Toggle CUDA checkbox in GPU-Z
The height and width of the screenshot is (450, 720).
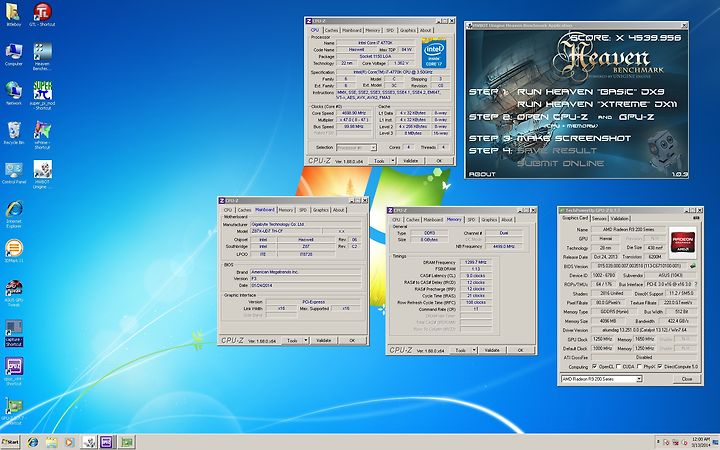(x=618, y=366)
